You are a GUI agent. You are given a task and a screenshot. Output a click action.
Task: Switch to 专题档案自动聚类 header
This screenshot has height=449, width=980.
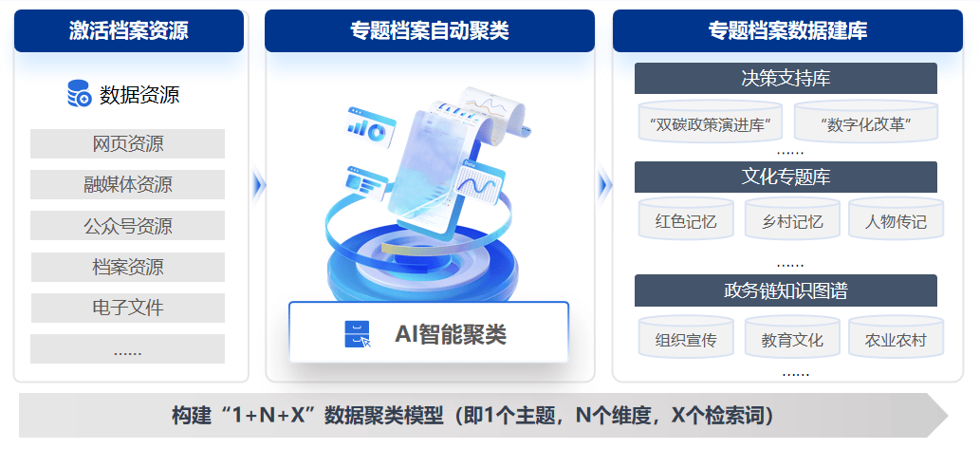tap(430, 30)
